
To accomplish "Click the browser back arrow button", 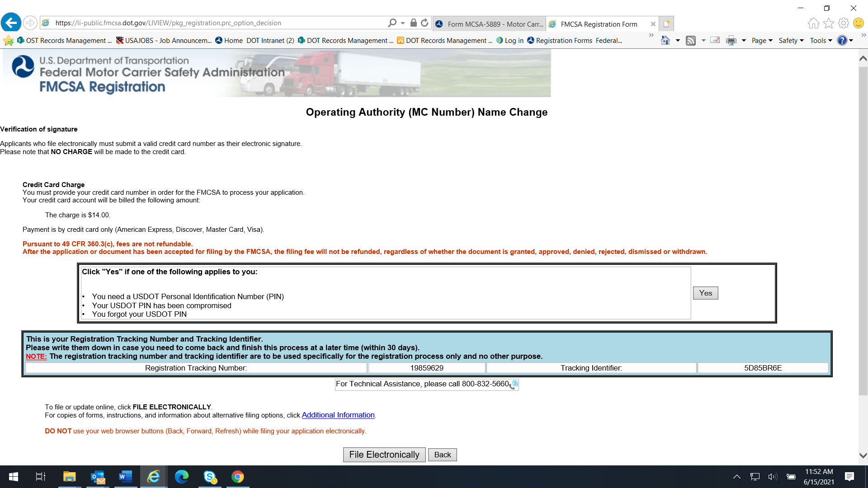I will 11,23.
